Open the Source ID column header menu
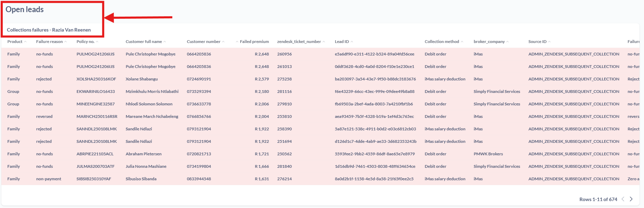The image size is (644, 208). click(x=537, y=42)
